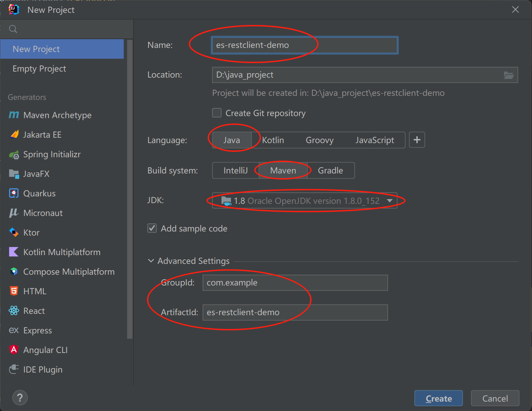This screenshot has width=532, height=411.
Task: Click the ArtifactId input field
Action: [295, 312]
